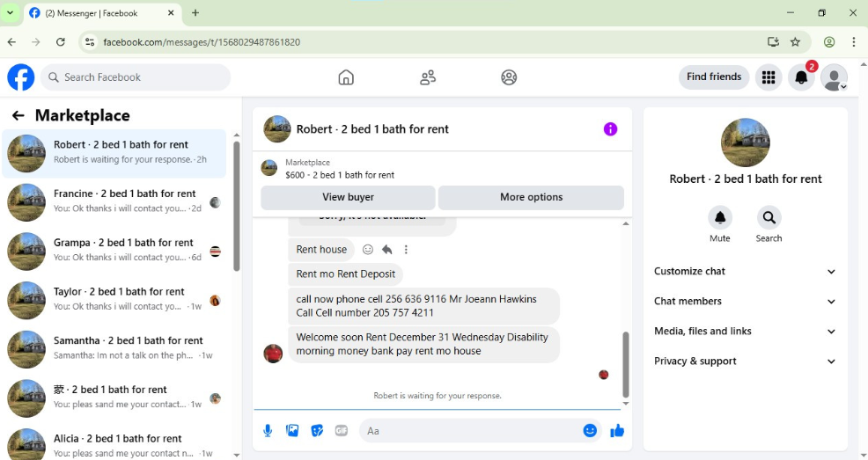Open more options for Rent house message
Viewport: 868px width, 460px height.
pos(406,250)
